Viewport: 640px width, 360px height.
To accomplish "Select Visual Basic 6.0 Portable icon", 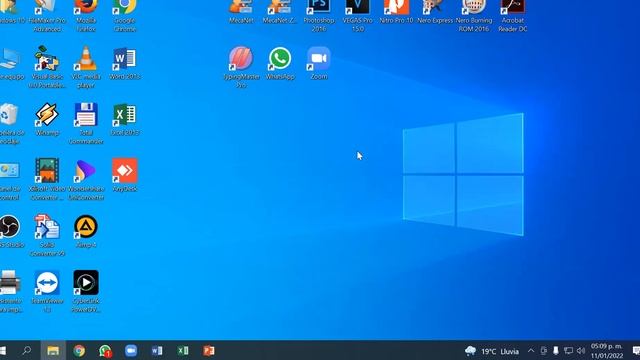I will (47, 67).
